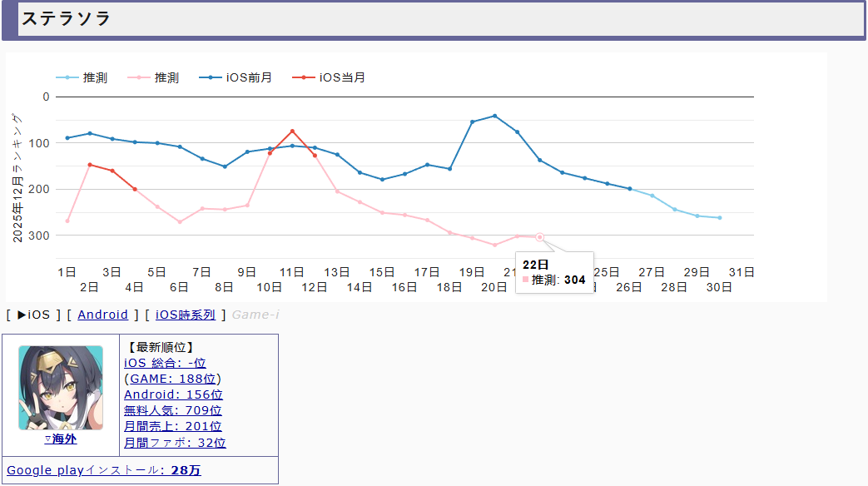868x486 pixels.
Task: Open the iOS 総合: -位 link
Action: (165, 363)
